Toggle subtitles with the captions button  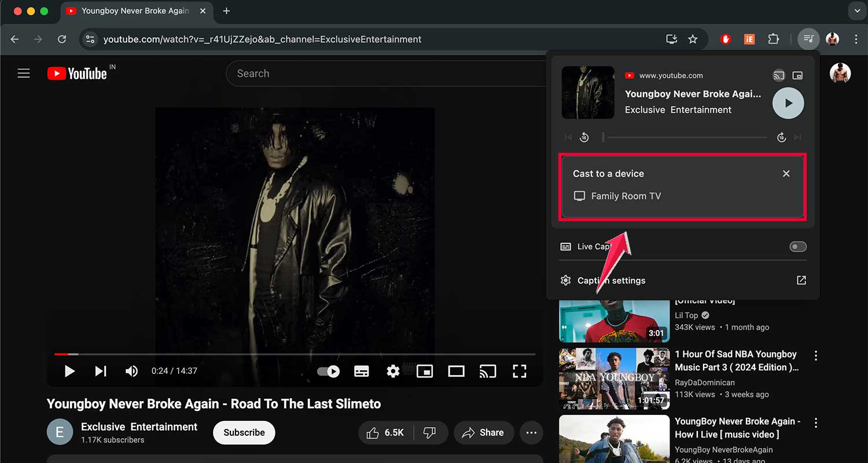coord(362,371)
